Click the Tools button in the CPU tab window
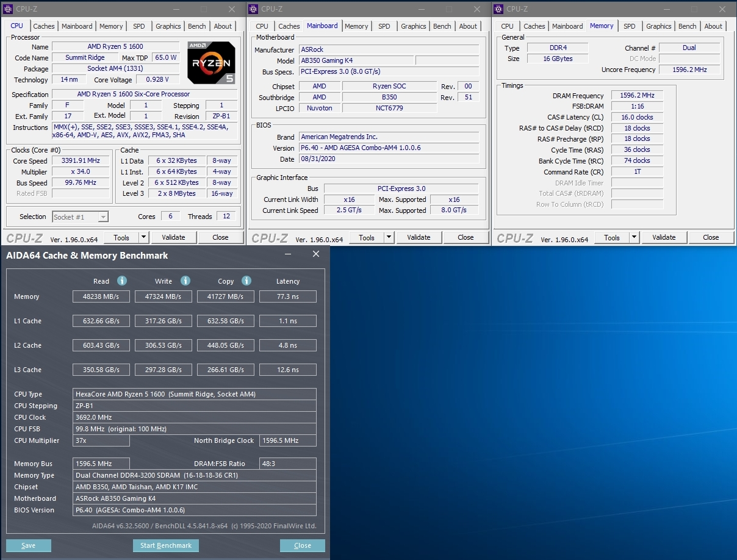737x560 pixels. tap(121, 237)
